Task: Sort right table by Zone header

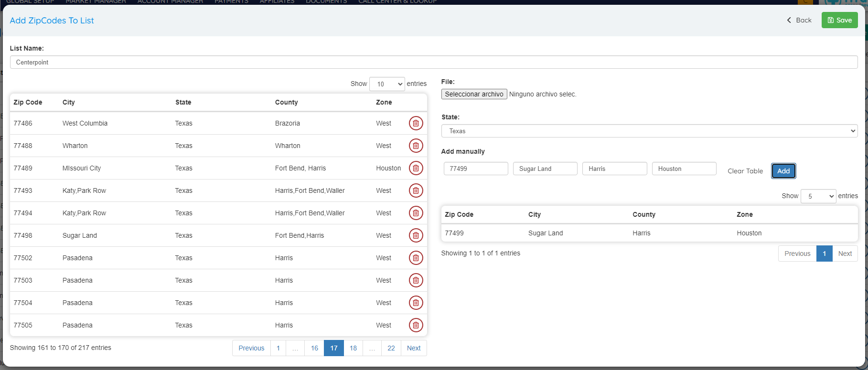Action: (745, 214)
